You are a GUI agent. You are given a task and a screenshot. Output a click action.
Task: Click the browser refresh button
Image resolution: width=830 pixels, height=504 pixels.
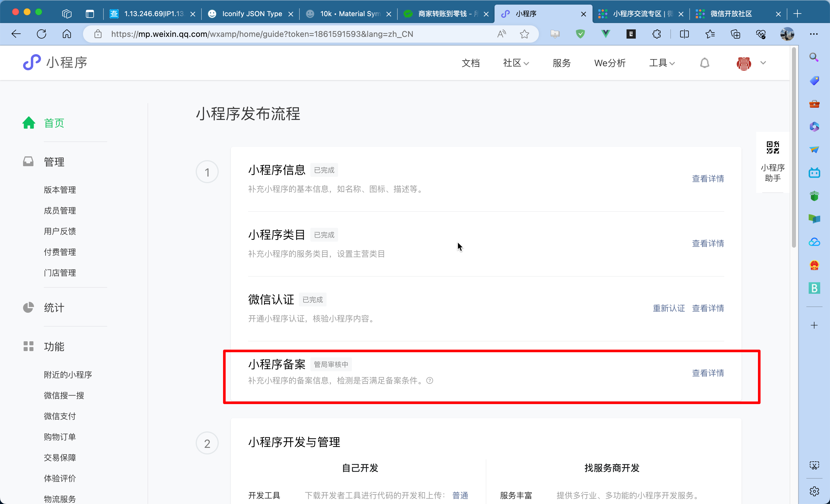(x=41, y=34)
